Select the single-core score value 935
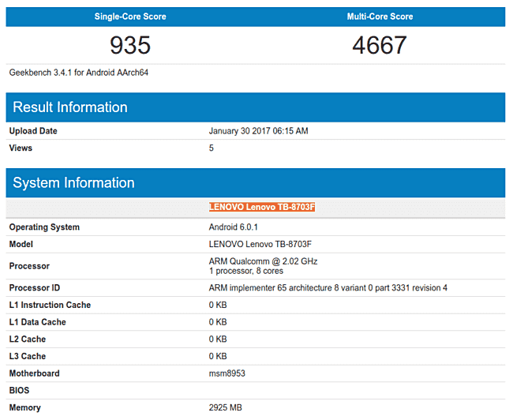The width and height of the screenshot is (513, 420). 129,45
